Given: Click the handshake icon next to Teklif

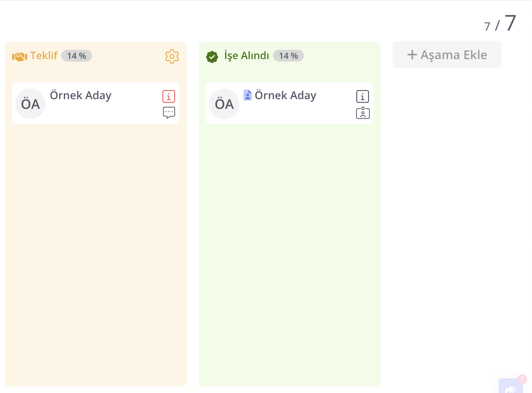Looking at the screenshot, I should (x=20, y=56).
